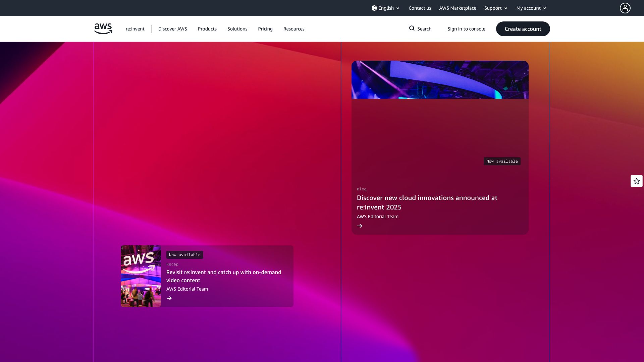Screen dimensions: 644x362
Task: Expand the English language dropdown
Action: point(386,8)
